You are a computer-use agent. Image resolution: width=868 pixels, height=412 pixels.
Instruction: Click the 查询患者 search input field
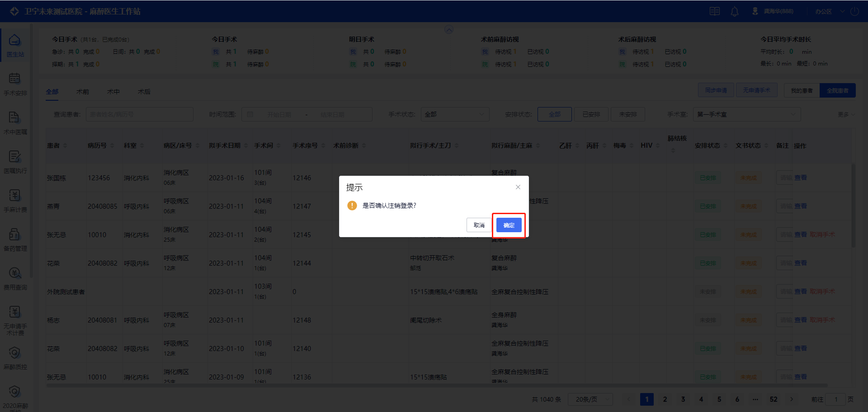tap(139, 114)
